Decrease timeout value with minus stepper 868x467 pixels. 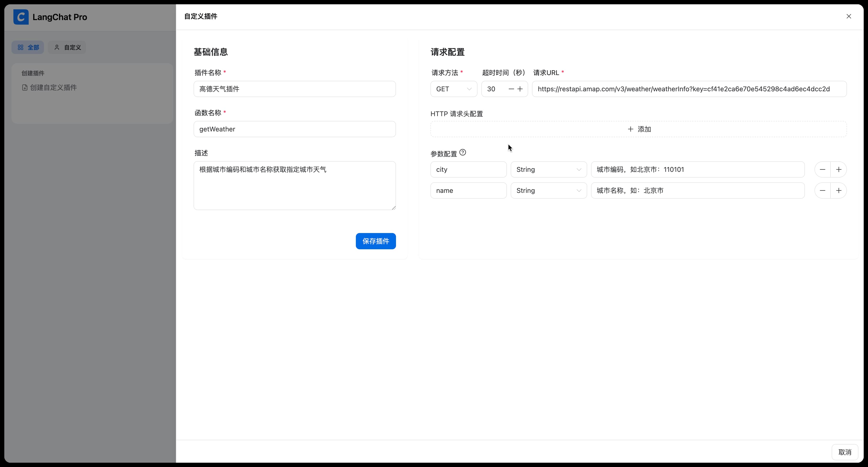pyautogui.click(x=511, y=89)
